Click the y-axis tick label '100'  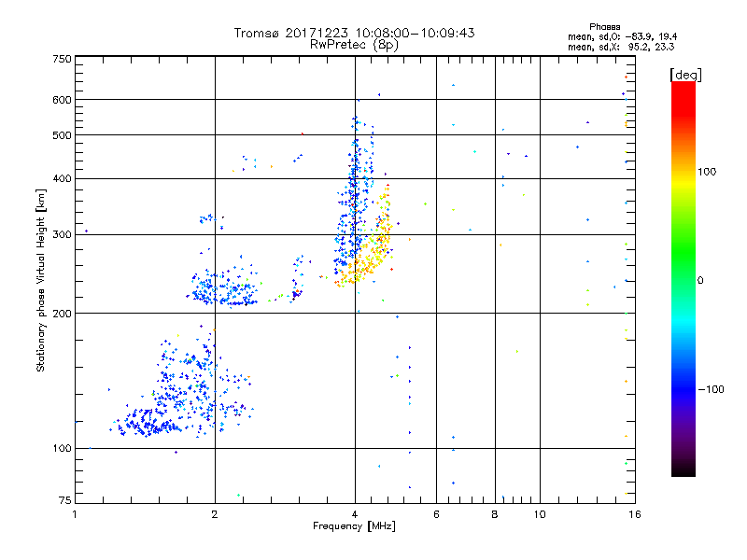[x=62, y=449]
